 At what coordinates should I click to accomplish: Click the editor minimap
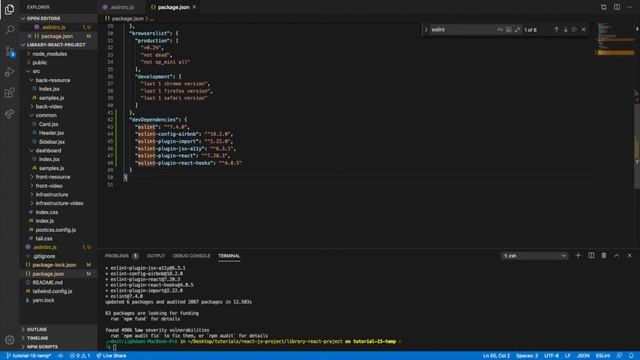pyautogui.click(x=615, y=39)
